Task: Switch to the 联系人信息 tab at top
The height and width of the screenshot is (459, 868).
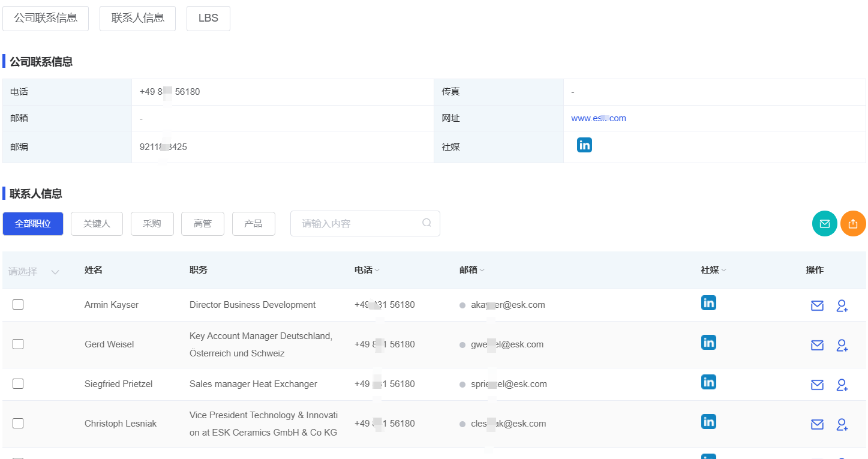Action: [137, 18]
